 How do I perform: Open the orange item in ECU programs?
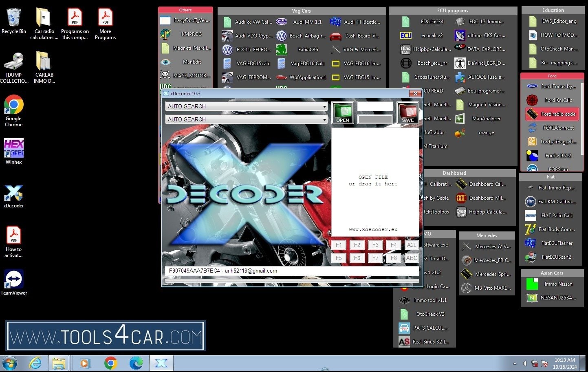click(480, 132)
